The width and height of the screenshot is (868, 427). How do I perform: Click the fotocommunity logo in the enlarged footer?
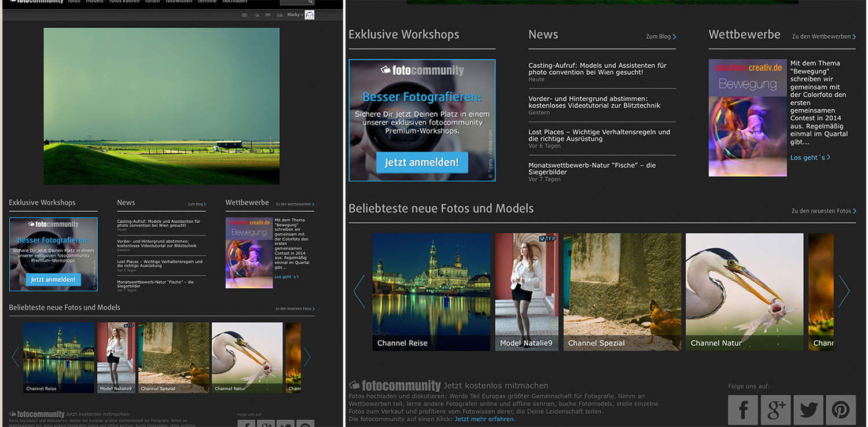coord(395,386)
